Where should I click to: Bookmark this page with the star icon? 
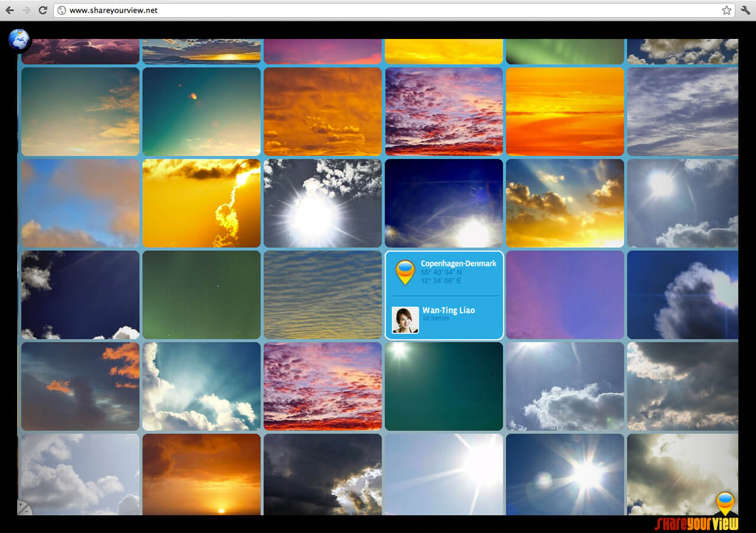(726, 10)
